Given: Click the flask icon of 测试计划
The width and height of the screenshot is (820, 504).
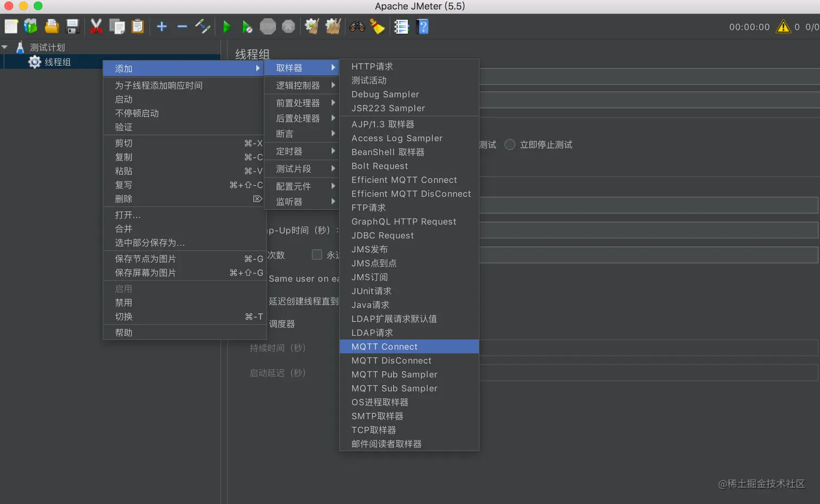Looking at the screenshot, I should (20, 47).
